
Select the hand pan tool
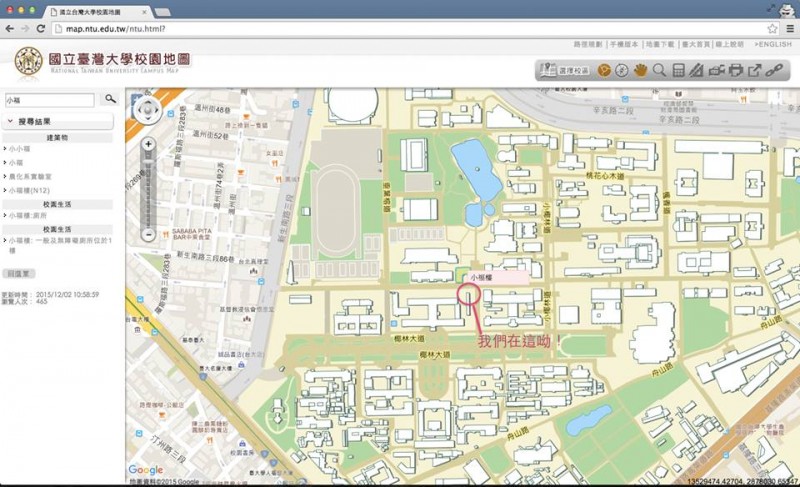click(x=640, y=70)
